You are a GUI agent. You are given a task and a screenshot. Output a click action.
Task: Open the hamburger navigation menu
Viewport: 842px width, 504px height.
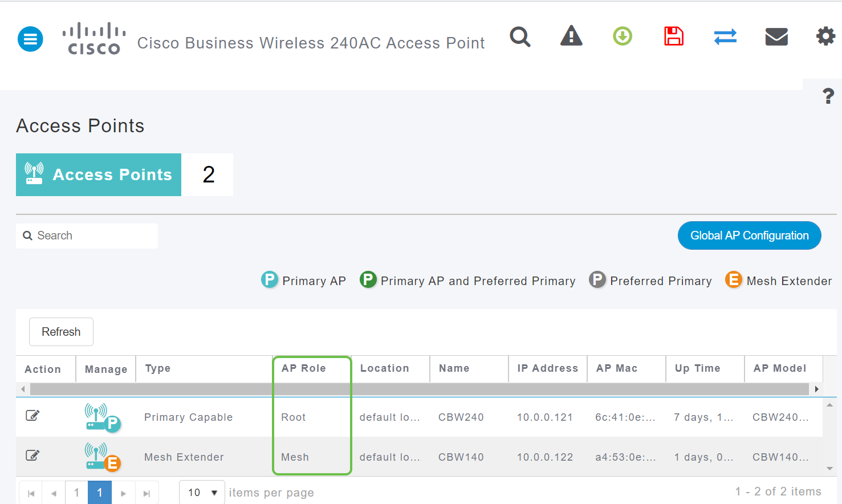(x=30, y=39)
